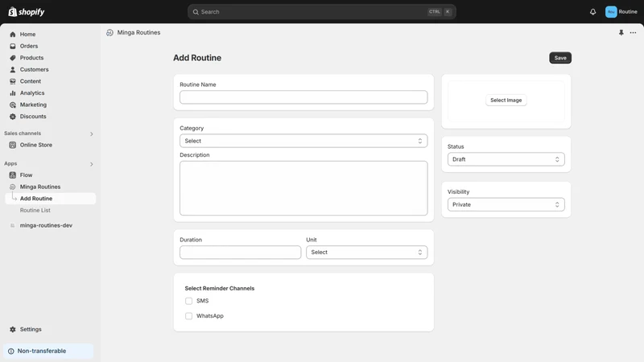The image size is (644, 362).
Task: Click the Minga Routines sidebar icon
Action: 13,187
